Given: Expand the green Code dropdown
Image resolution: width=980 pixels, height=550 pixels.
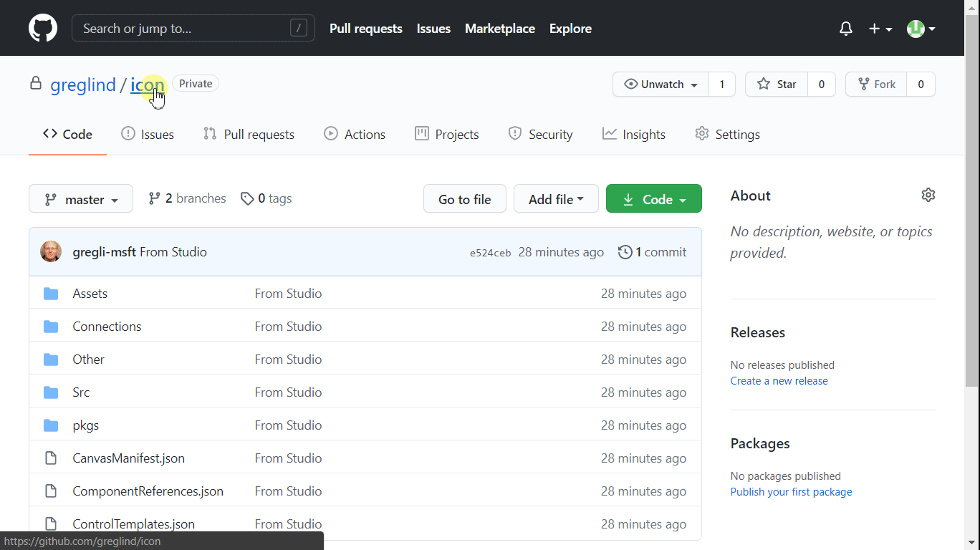Looking at the screenshot, I should point(653,199).
